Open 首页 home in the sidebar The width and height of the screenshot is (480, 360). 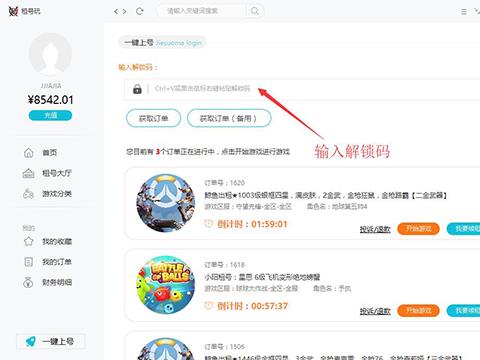[50, 153]
